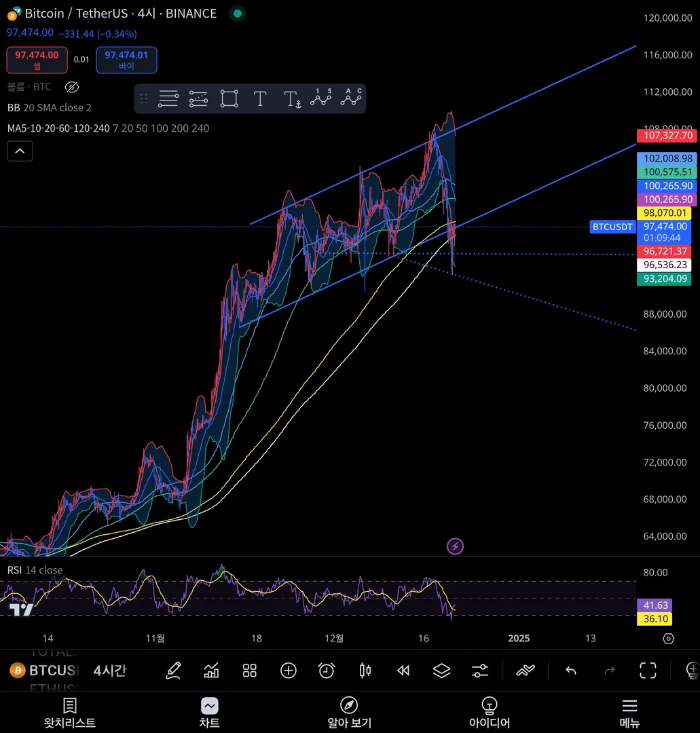The width and height of the screenshot is (700, 733).
Task: Tap the red 97,474.00 sell button
Action: [37, 60]
